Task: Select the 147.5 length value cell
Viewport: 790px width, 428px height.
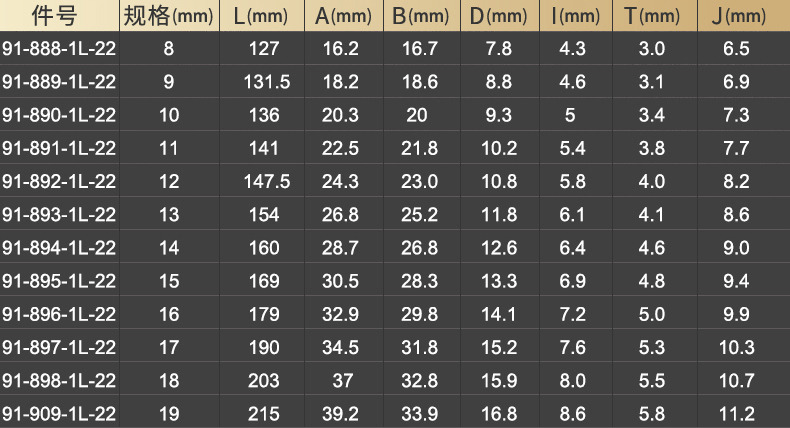Action: [x=267, y=181]
